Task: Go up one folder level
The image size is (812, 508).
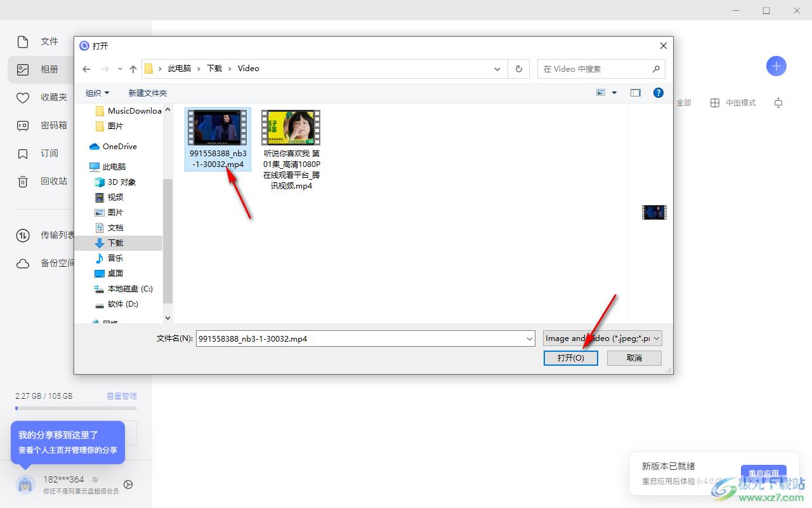Action: pyautogui.click(x=133, y=69)
